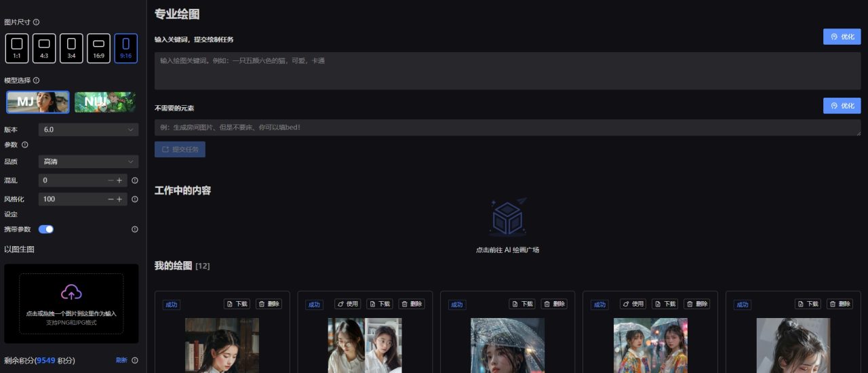Focus the unwanted elements input field
Image resolution: width=868 pixels, height=373 pixels.
(x=507, y=127)
